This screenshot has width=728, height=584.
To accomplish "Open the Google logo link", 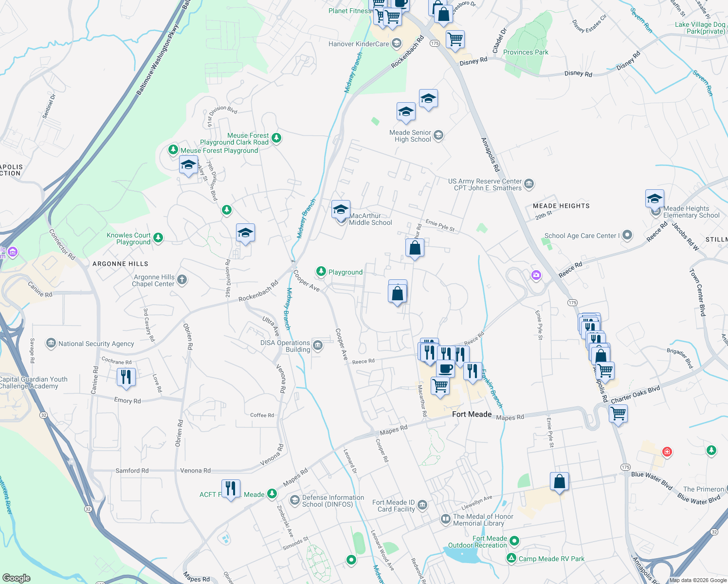I will click(16, 578).
